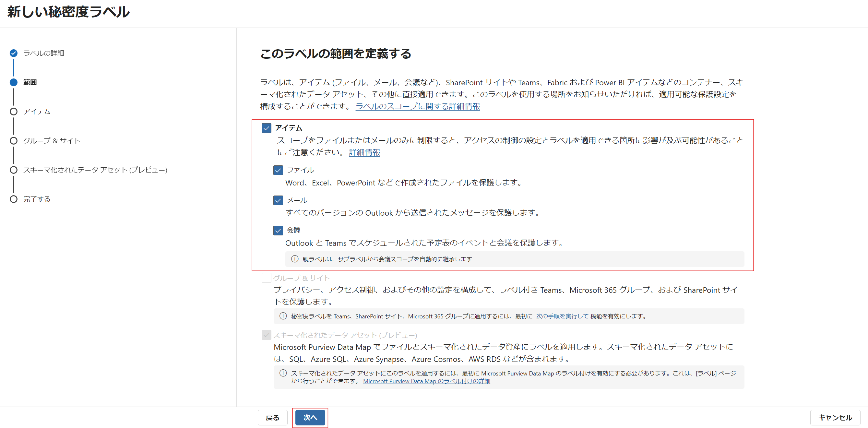Uncheck the アイテム scope checkbox
Screen dimensions: 868x428
pos(267,128)
